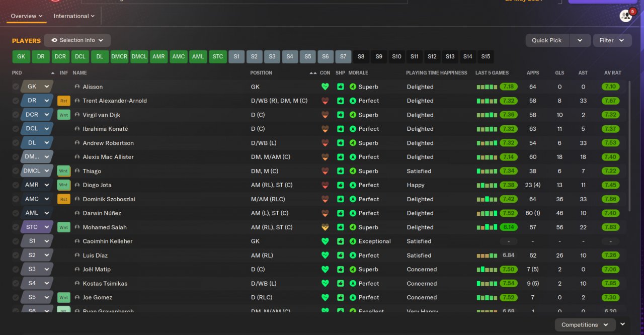This screenshot has width=644, height=335.
Task: Click Szoboszlai's 7.86 average rating badge
Action: 610,199
